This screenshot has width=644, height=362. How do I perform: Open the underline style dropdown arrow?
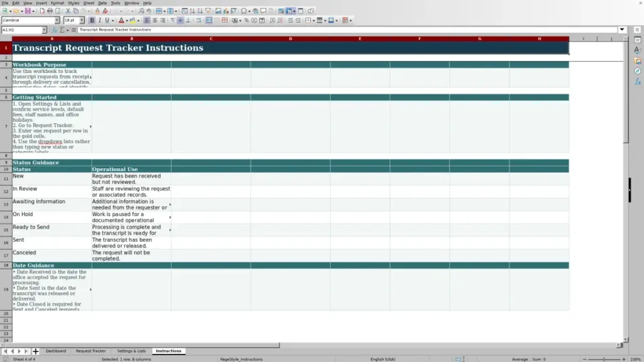coord(113,20)
